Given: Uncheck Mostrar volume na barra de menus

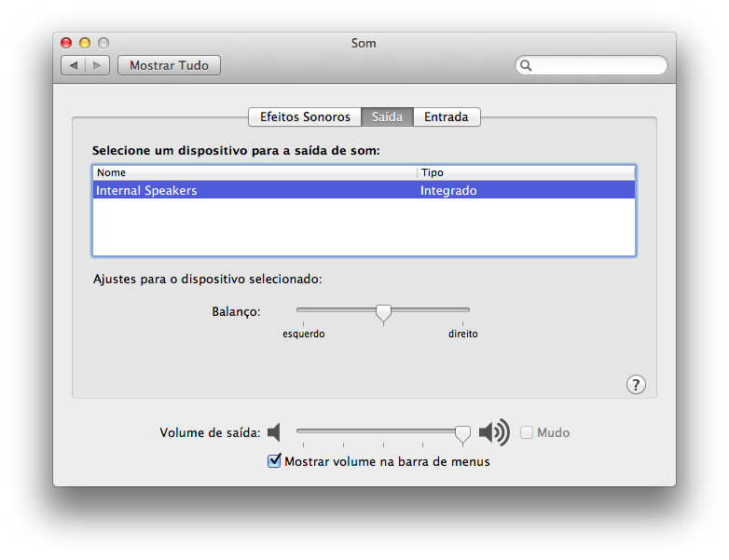Looking at the screenshot, I should tap(274, 460).
